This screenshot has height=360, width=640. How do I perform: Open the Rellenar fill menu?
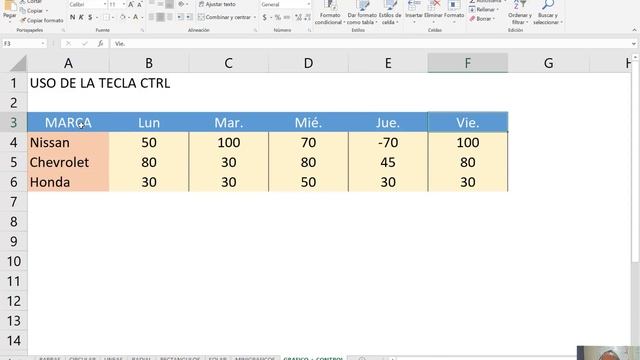pos(484,10)
